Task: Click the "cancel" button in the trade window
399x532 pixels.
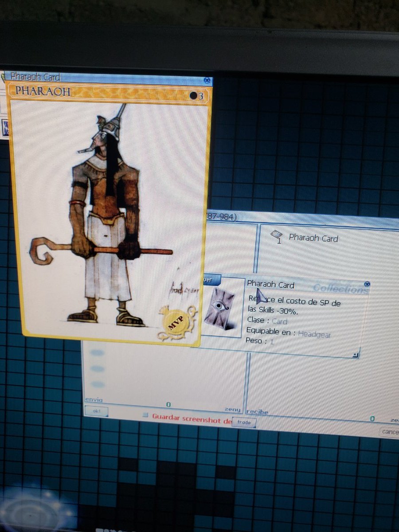Action: click(x=390, y=432)
